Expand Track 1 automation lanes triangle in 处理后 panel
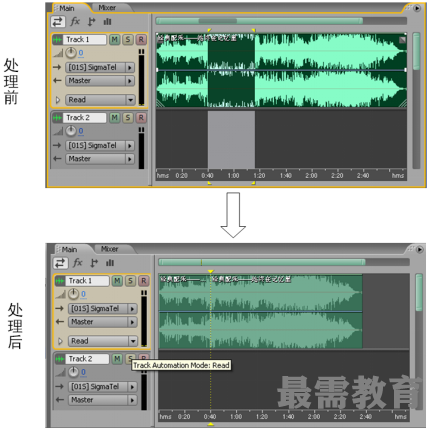 click(x=60, y=341)
